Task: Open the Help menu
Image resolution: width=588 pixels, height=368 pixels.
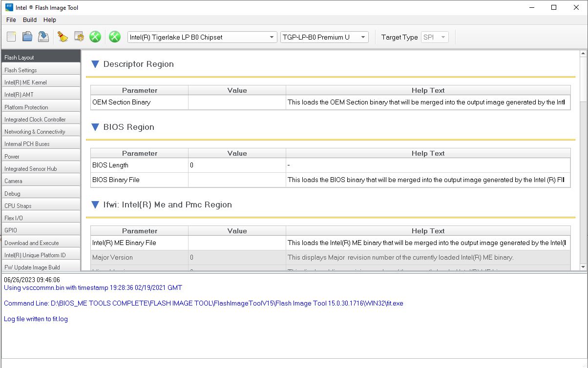Action: pyautogui.click(x=50, y=20)
